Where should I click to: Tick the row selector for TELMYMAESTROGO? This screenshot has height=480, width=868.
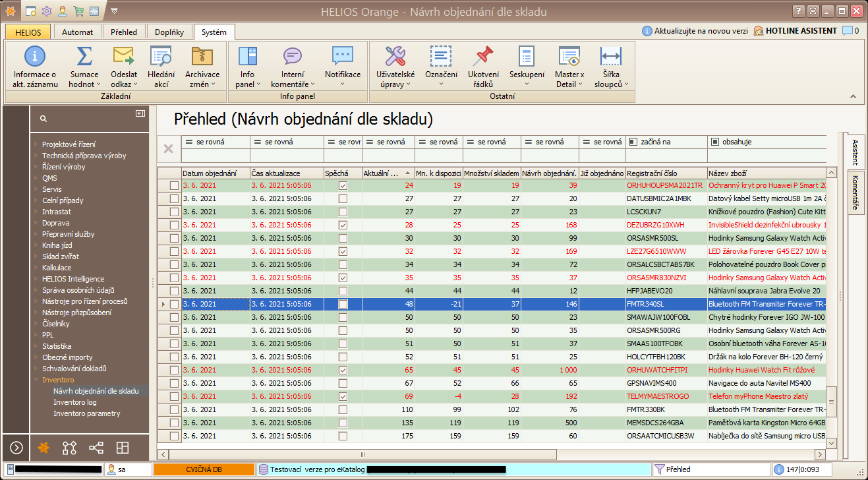[x=174, y=396]
